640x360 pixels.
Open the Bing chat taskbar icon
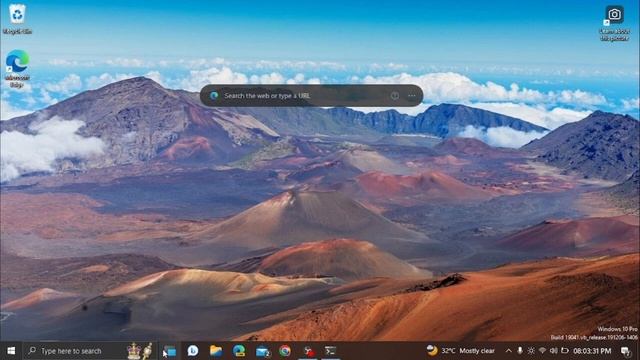pos(193,351)
